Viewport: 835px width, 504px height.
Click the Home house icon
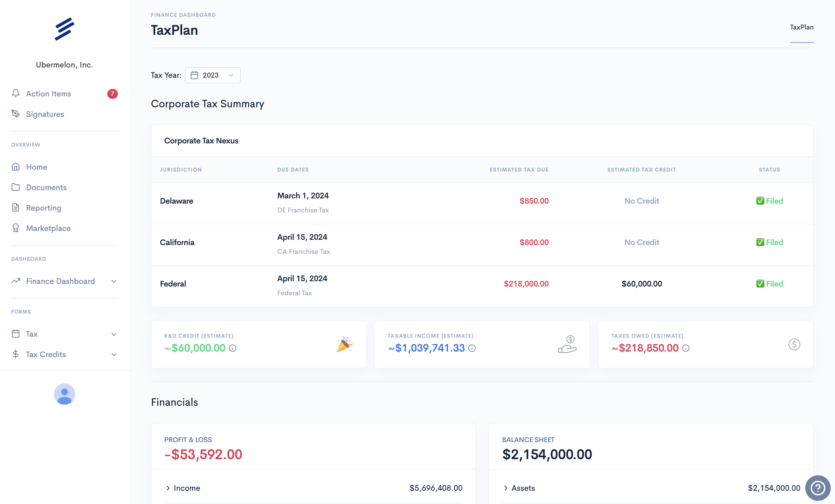pyautogui.click(x=16, y=167)
